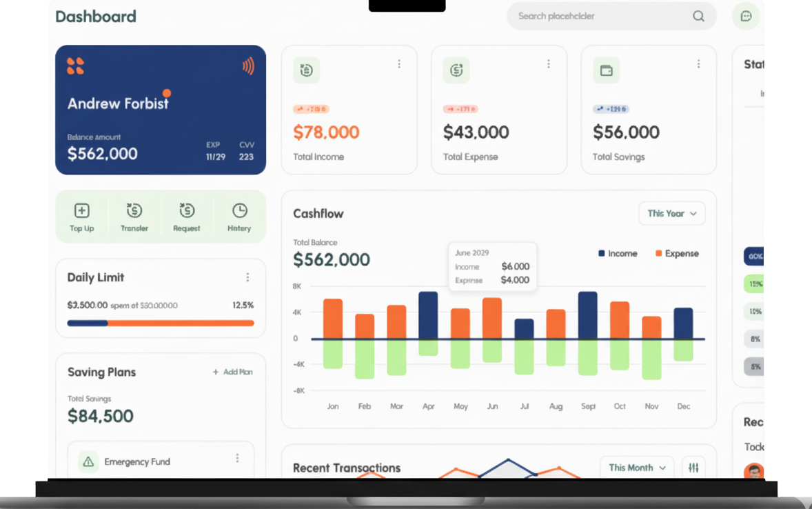Open the History clock icon
Image resolution: width=812 pixels, height=509 pixels.
239,211
